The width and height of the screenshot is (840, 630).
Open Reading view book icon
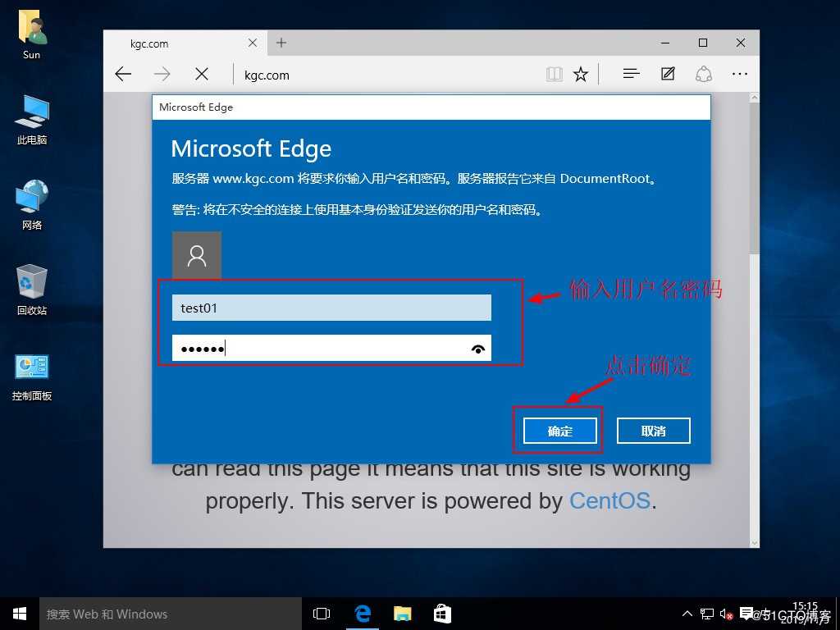pos(554,74)
